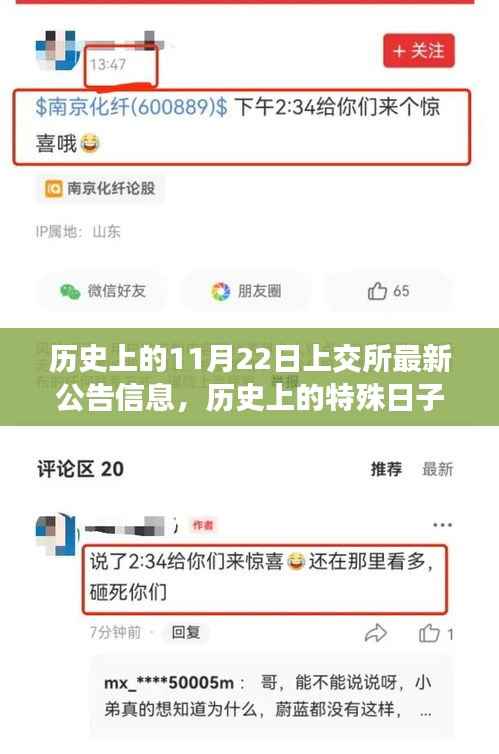Open the $南京化纤(600889)$ stock link
This screenshot has height=754, width=499.
(x=131, y=106)
